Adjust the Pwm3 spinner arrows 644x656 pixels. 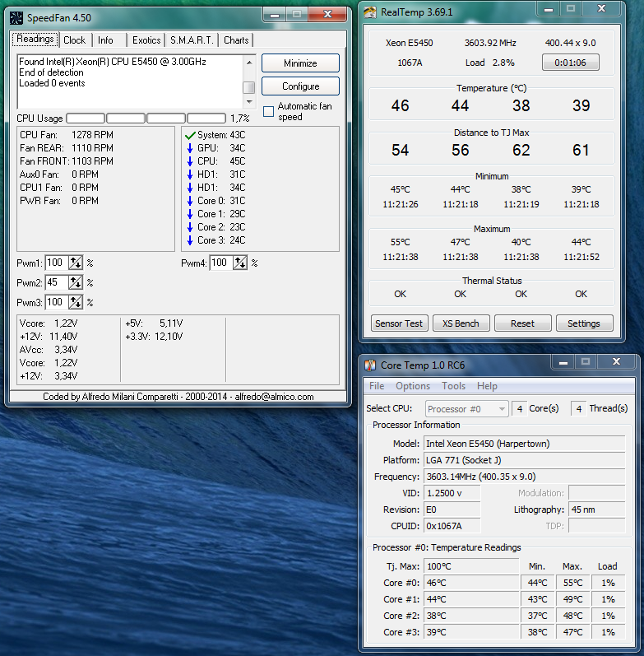point(76,302)
